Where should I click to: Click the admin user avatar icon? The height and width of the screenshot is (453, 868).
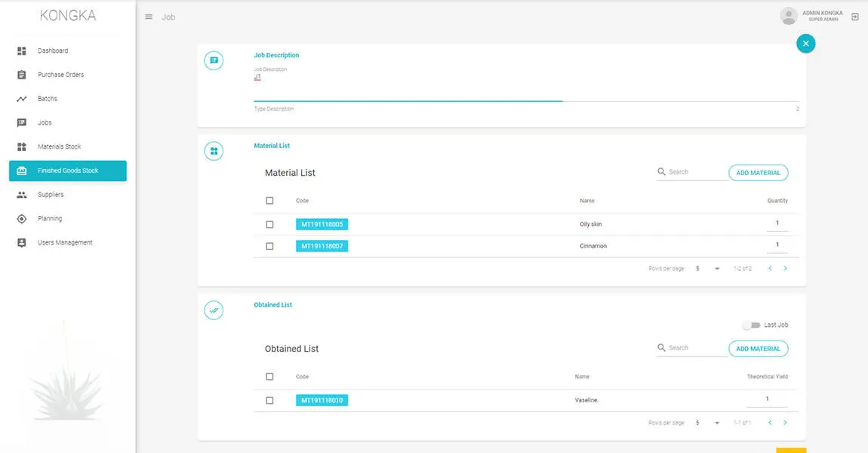click(788, 16)
